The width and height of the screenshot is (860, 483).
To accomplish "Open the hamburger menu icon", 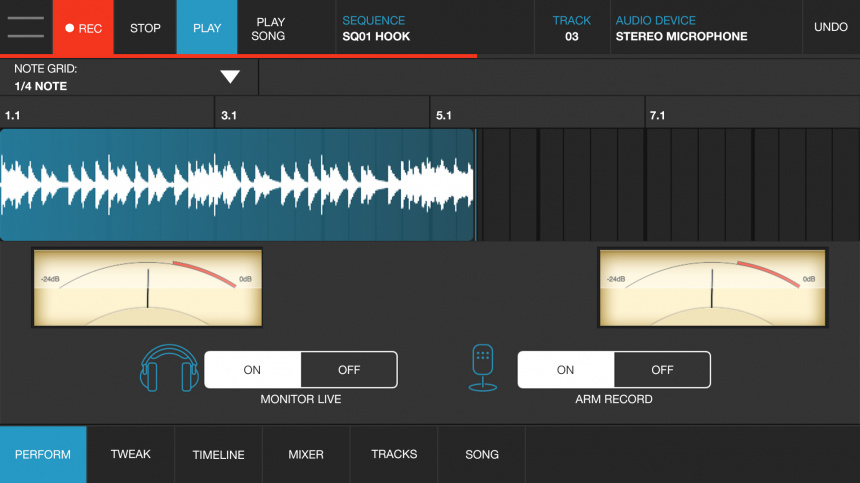I will point(26,27).
